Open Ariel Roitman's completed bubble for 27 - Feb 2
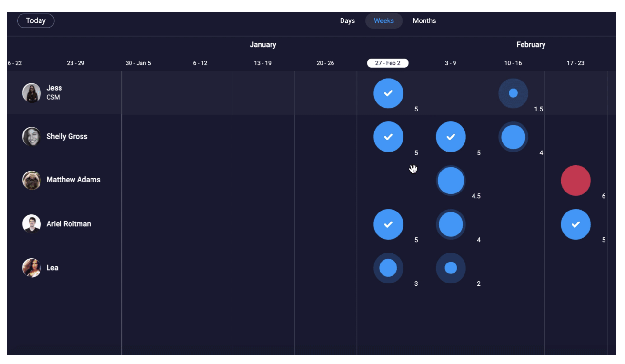This screenshot has height=364, width=625. point(388,224)
